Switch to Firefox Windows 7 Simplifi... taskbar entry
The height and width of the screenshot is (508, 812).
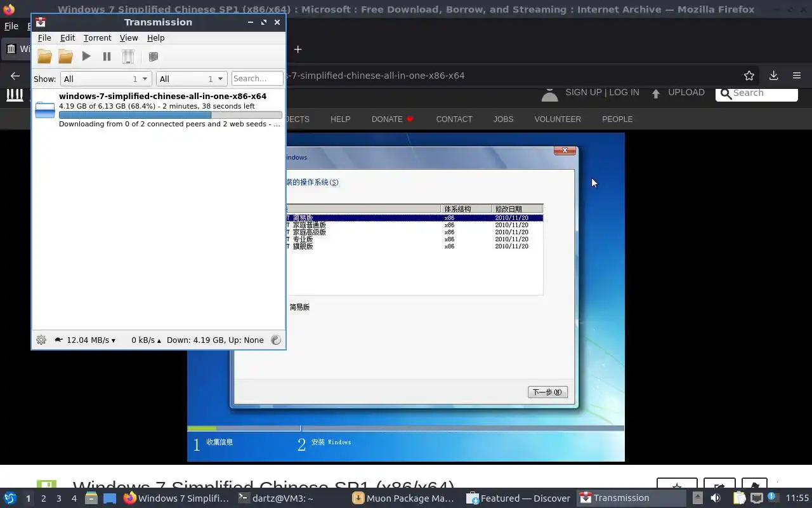[176, 498]
